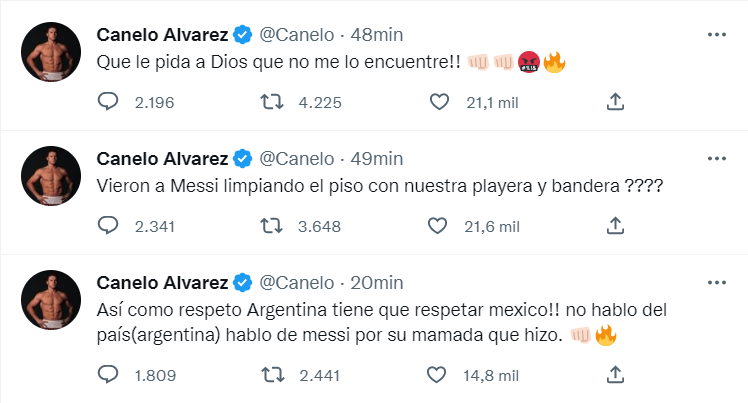Open more options on the 49min tweet
The height and width of the screenshot is (403, 748).
[x=716, y=158]
